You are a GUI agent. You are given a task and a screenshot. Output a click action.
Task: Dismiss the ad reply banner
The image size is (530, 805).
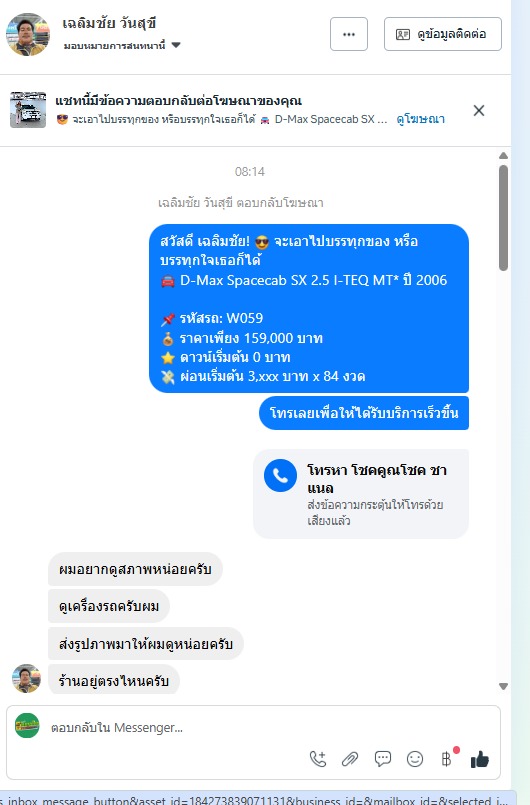point(479,110)
